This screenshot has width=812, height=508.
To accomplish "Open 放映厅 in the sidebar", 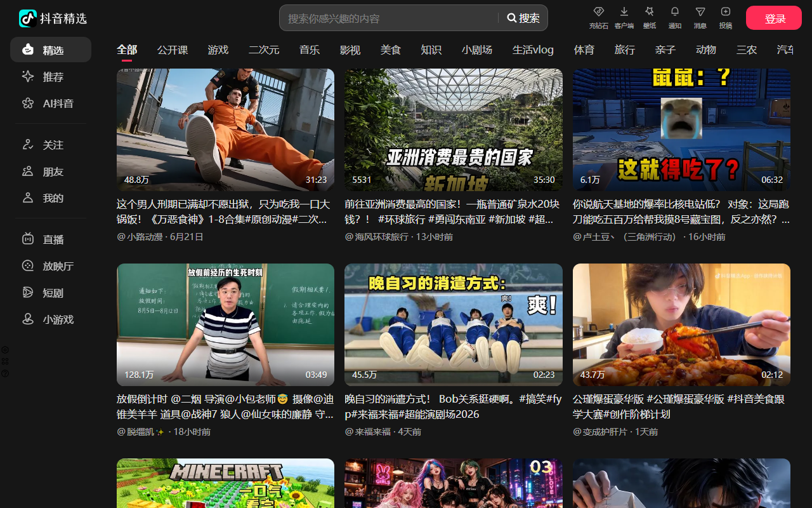I will (51, 266).
